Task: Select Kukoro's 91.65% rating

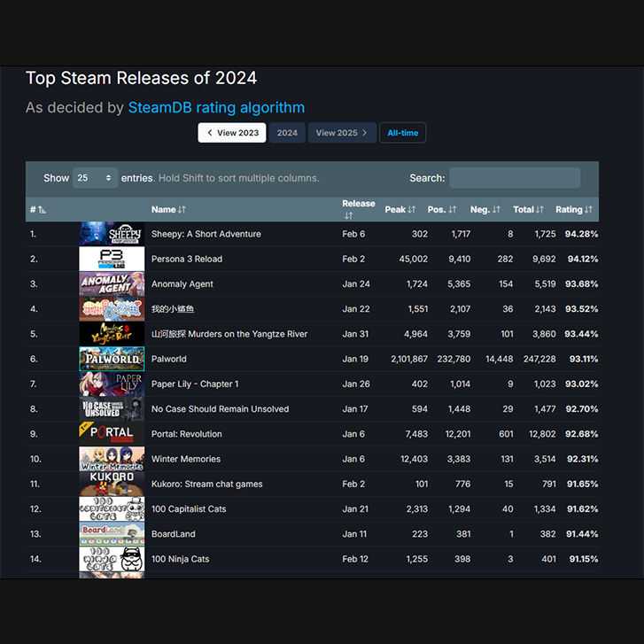Action: point(582,485)
